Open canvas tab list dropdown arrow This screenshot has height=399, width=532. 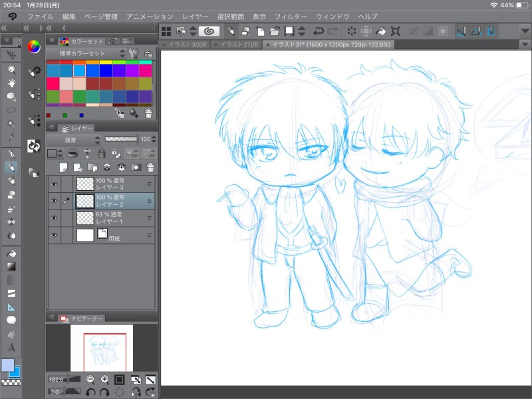525,45
